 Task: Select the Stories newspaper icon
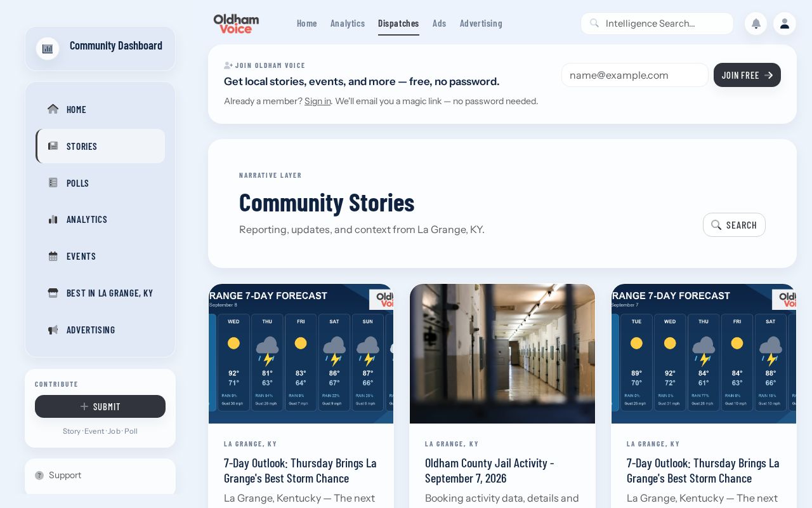point(53,145)
